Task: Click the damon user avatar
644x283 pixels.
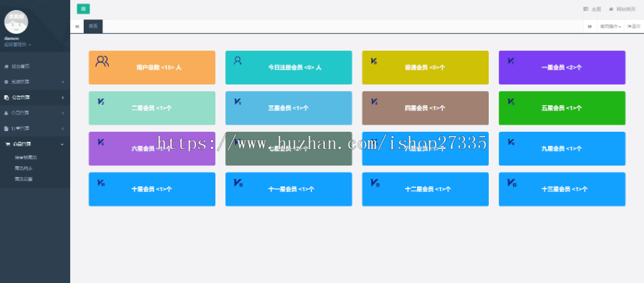Action: [16, 21]
